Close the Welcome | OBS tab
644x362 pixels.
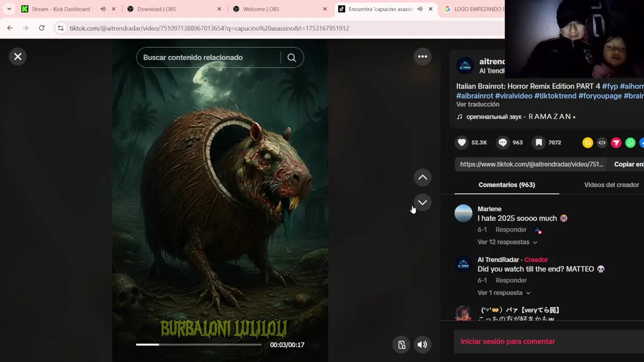pos(325,9)
